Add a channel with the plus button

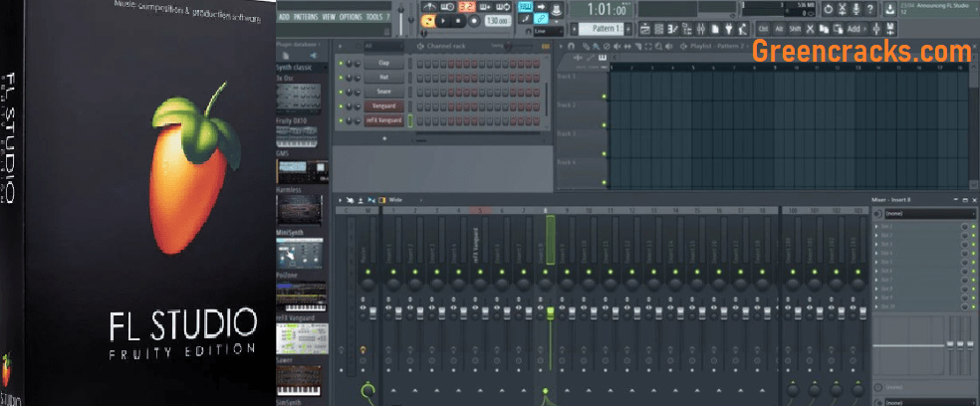[384, 138]
